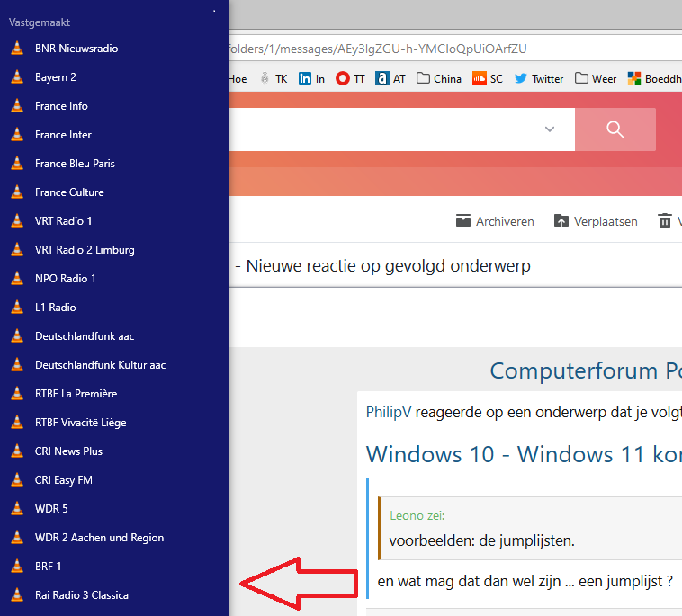Open NPO Radio 1 entry
This screenshot has height=616, width=682.
65,279
